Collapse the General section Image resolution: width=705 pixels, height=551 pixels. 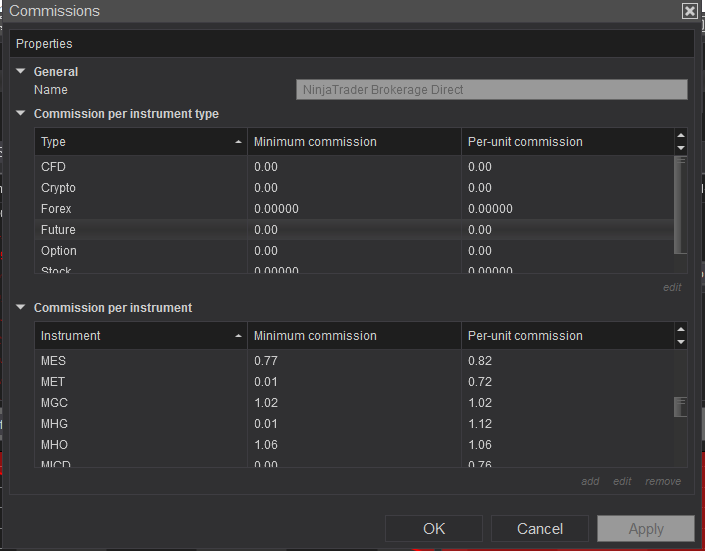20,71
